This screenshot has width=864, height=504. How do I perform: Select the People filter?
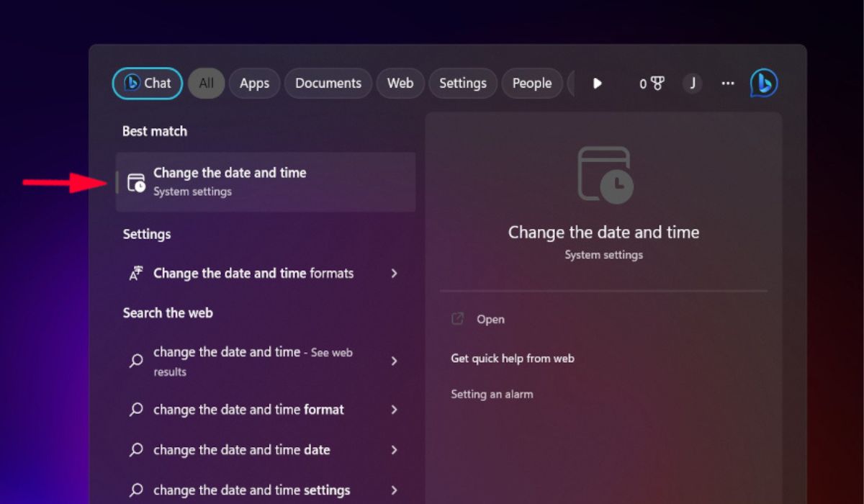[x=532, y=83]
